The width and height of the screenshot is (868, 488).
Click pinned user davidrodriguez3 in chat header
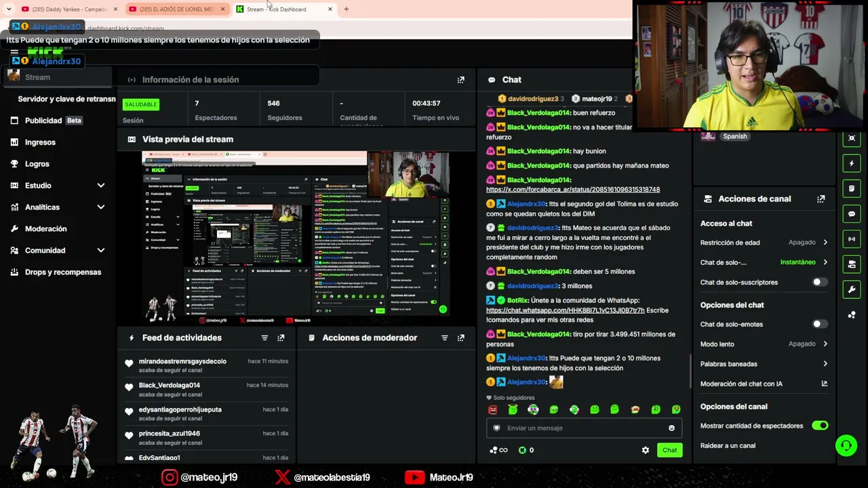(532, 99)
